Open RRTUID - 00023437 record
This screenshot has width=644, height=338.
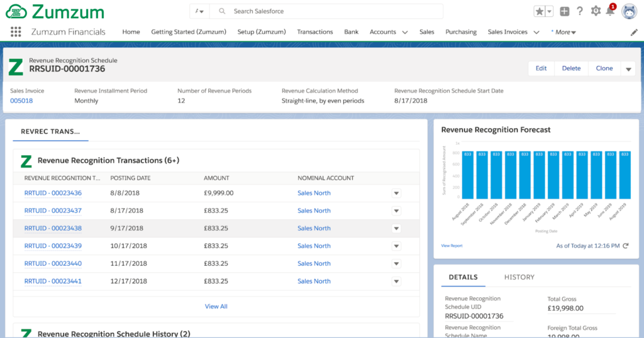click(53, 211)
